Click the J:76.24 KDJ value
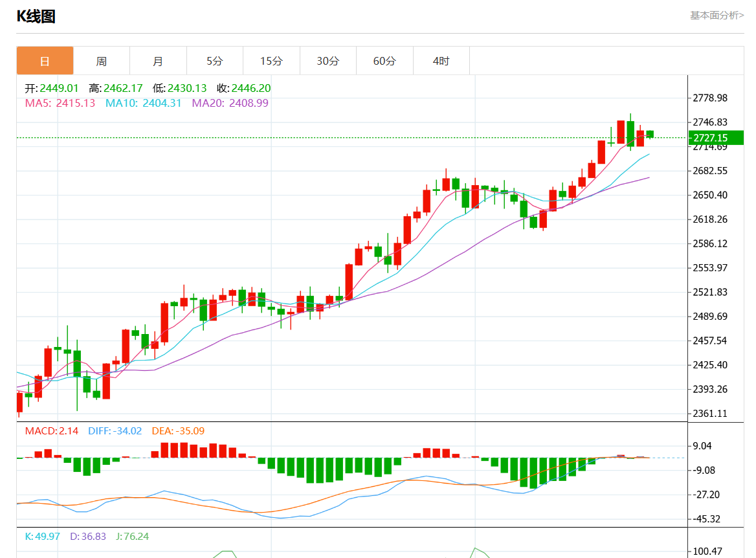Image resolution: width=756 pixels, height=558 pixels. click(132, 536)
